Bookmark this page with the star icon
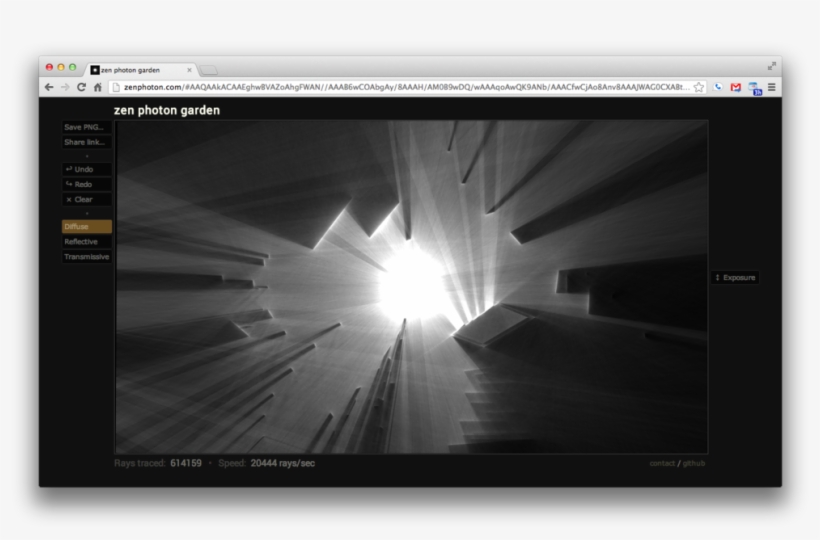 [x=699, y=87]
